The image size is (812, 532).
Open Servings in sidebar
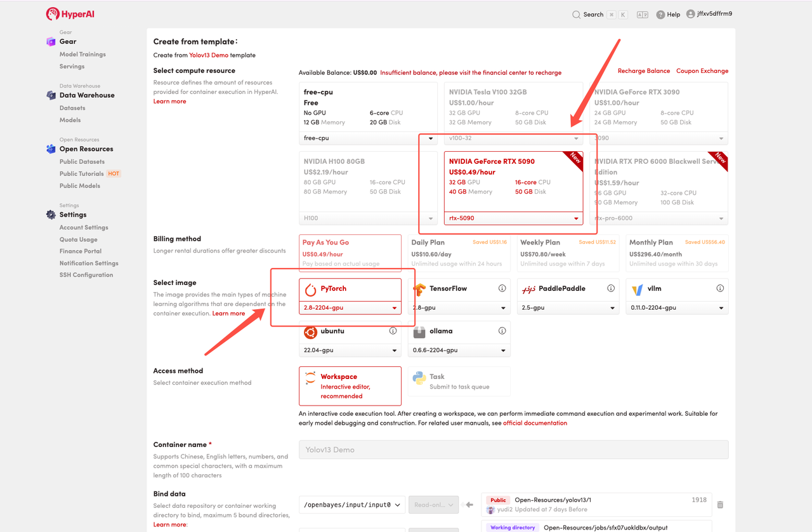coord(72,67)
